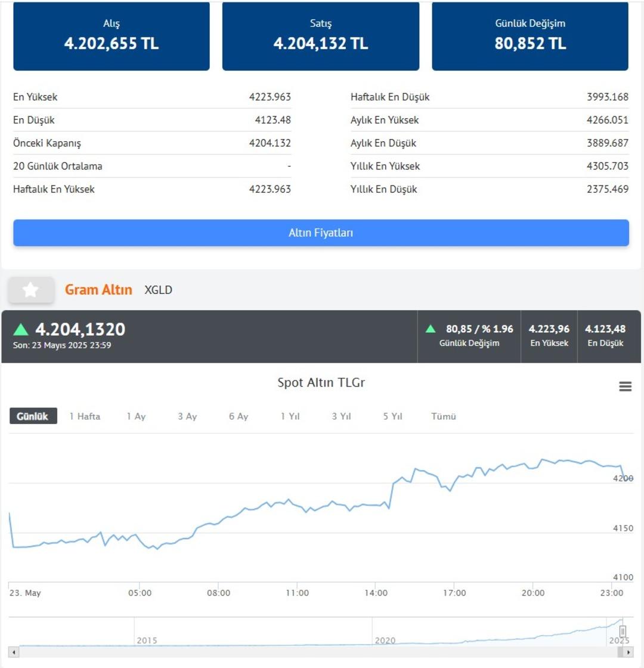Click the Alış price card

pyautogui.click(x=112, y=36)
